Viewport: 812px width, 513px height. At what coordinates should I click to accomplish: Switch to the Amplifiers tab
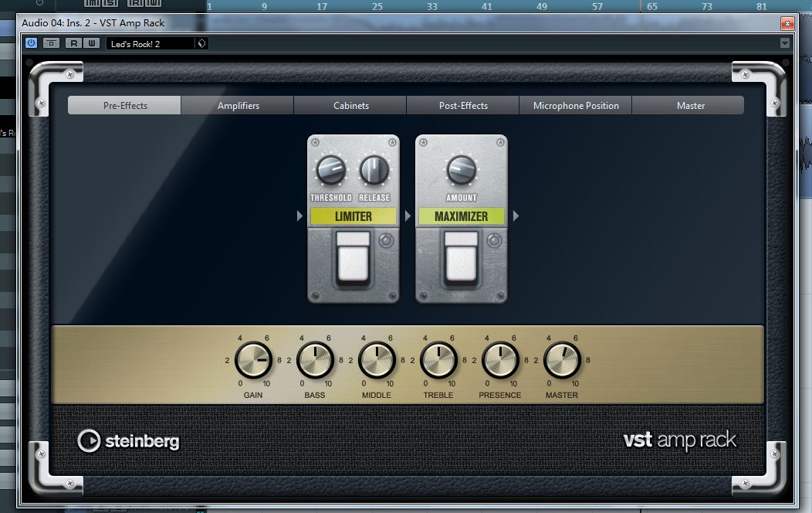[238, 105]
